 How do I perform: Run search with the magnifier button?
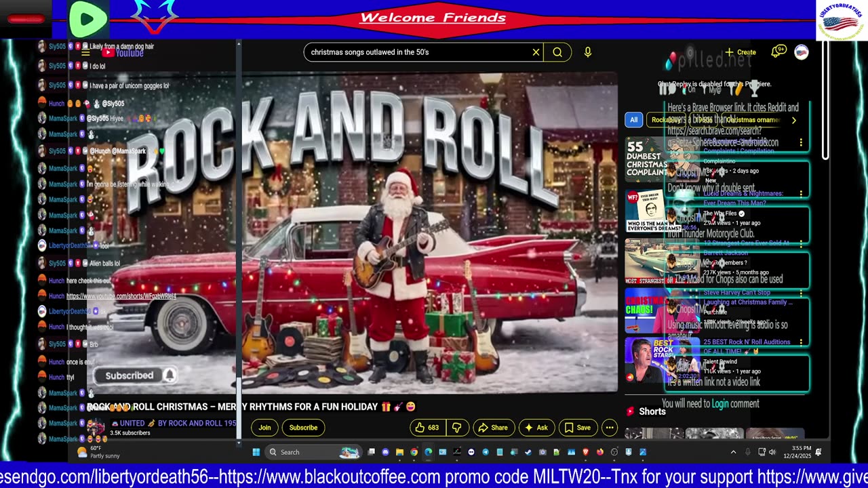(x=557, y=52)
